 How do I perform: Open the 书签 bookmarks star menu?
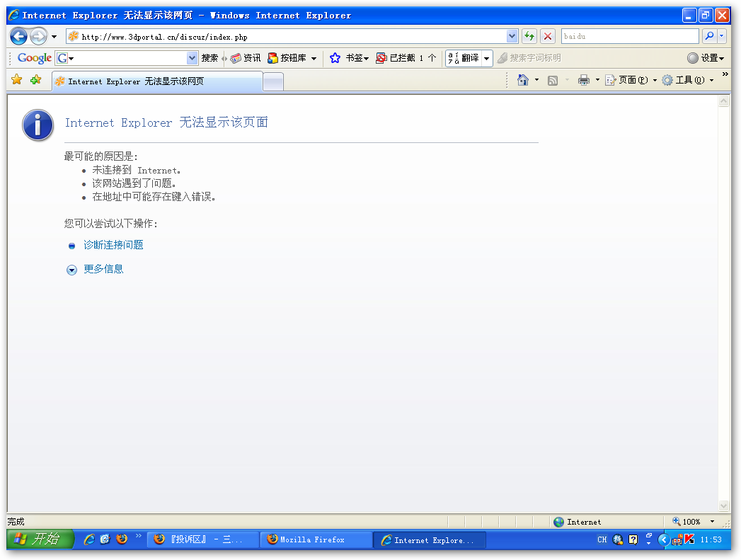(349, 58)
